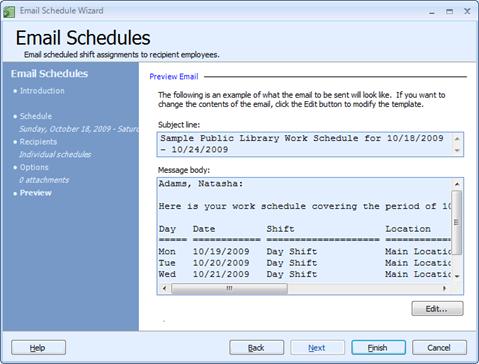The width and height of the screenshot is (479, 364).
Task: Maximize the wizard window
Action: tap(450, 12)
